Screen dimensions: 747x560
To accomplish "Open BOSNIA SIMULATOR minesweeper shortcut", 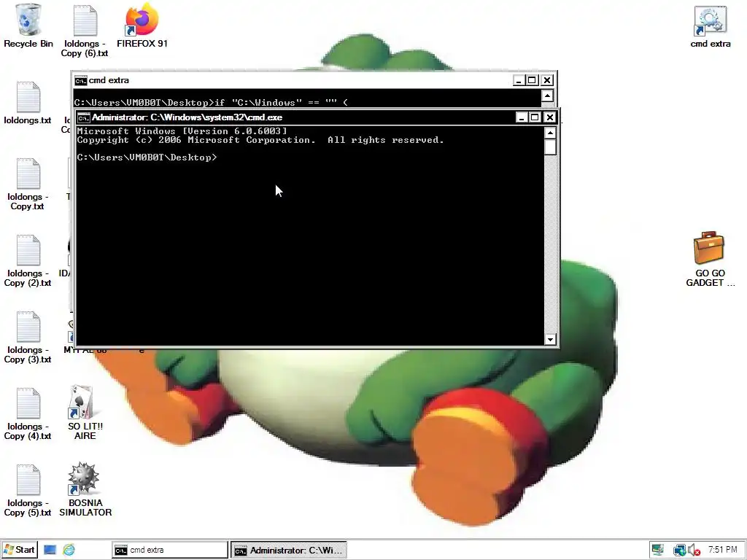I will [85, 489].
